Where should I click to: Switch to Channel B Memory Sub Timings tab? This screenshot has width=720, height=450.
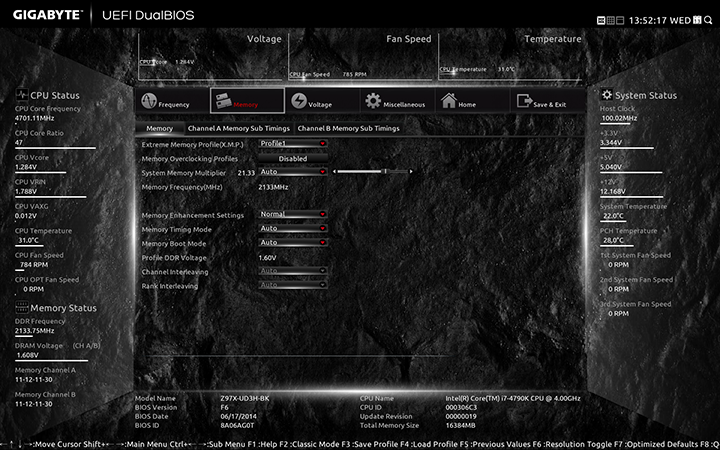point(348,129)
